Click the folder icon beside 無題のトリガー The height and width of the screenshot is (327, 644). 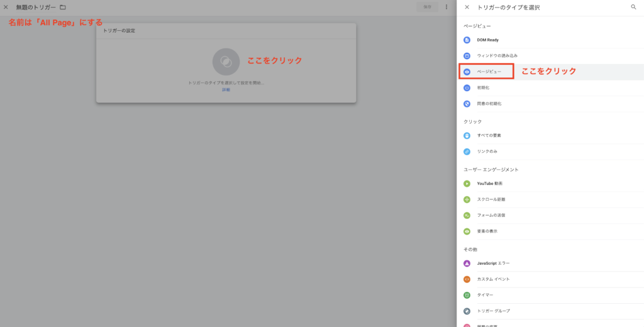pyautogui.click(x=62, y=7)
